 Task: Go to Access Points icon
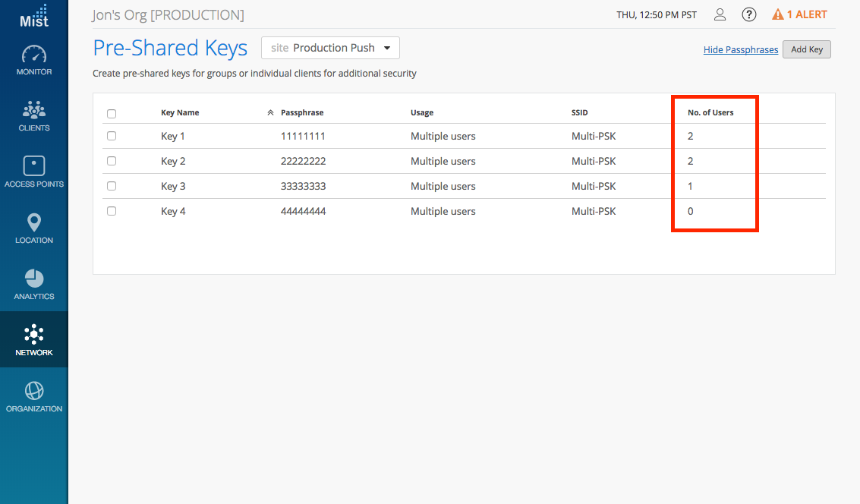[34, 166]
